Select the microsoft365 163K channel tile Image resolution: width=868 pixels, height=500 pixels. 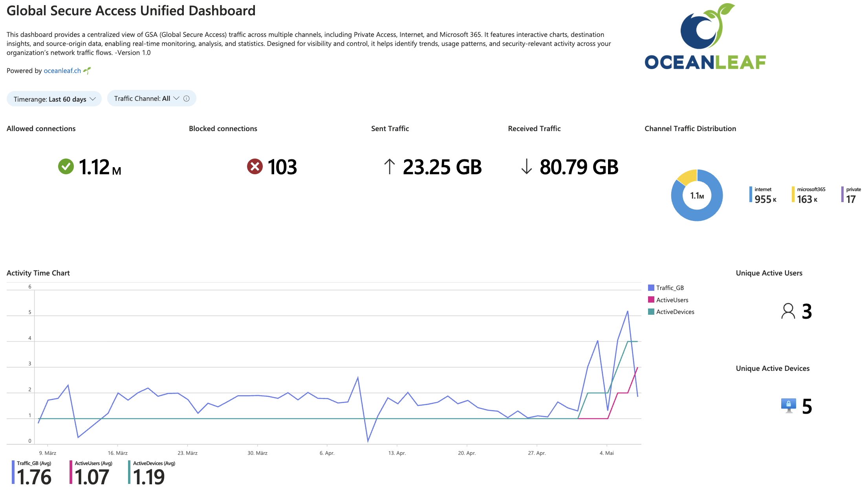(x=809, y=195)
